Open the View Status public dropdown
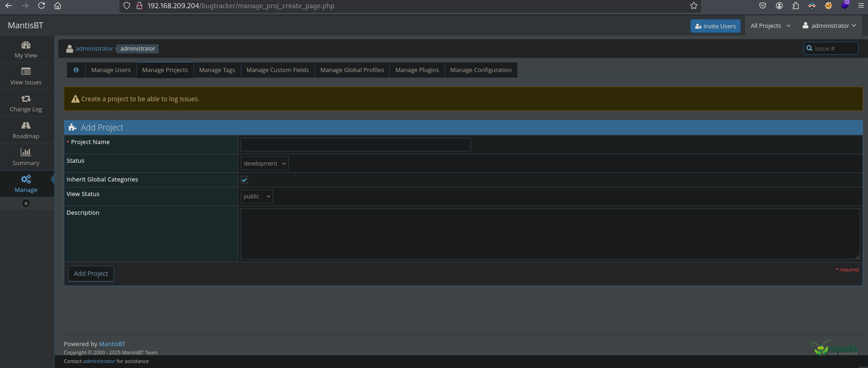 click(257, 197)
